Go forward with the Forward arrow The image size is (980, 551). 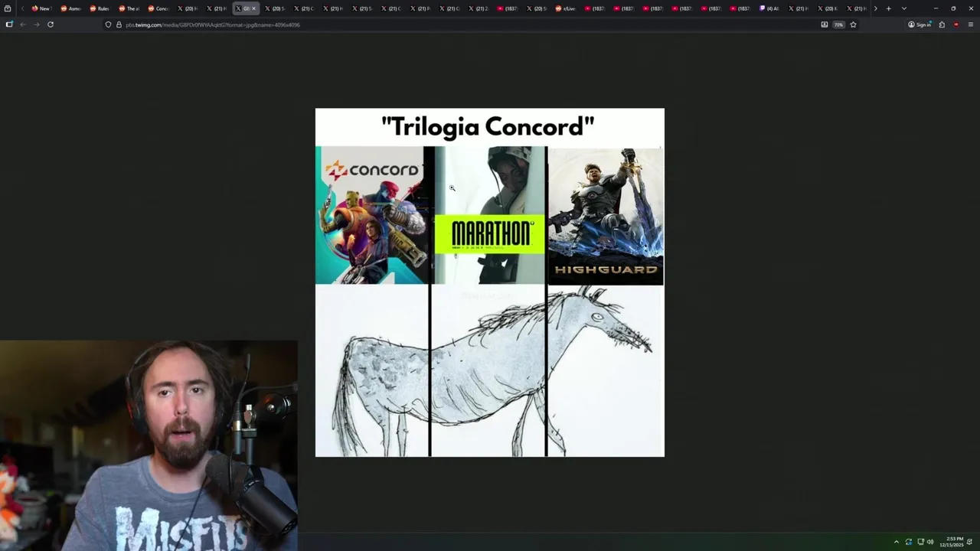tap(36, 24)
